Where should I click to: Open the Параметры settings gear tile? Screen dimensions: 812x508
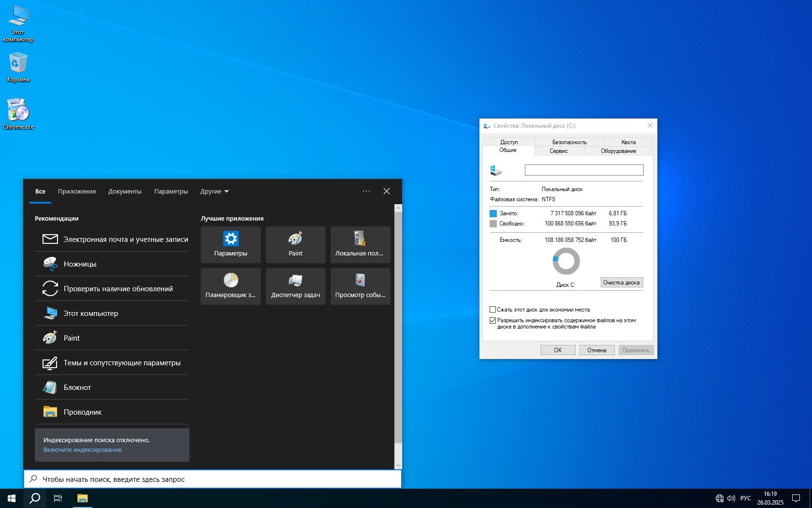tap(231, 244)
